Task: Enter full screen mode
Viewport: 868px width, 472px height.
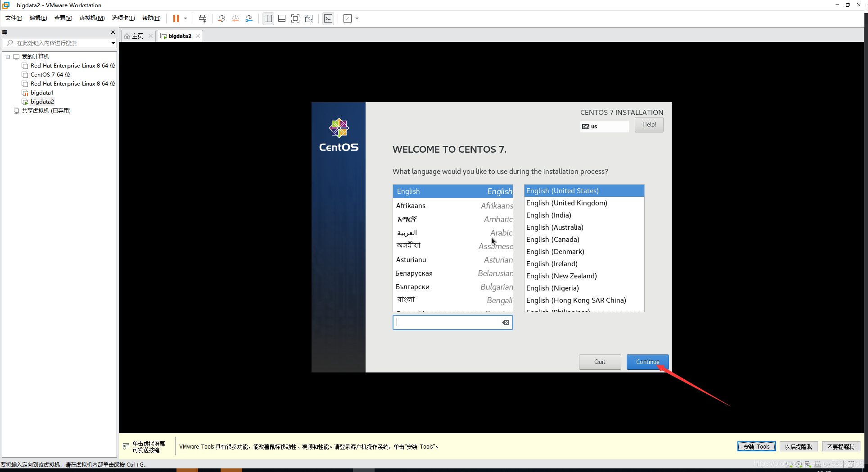Action: coord(295,18)
